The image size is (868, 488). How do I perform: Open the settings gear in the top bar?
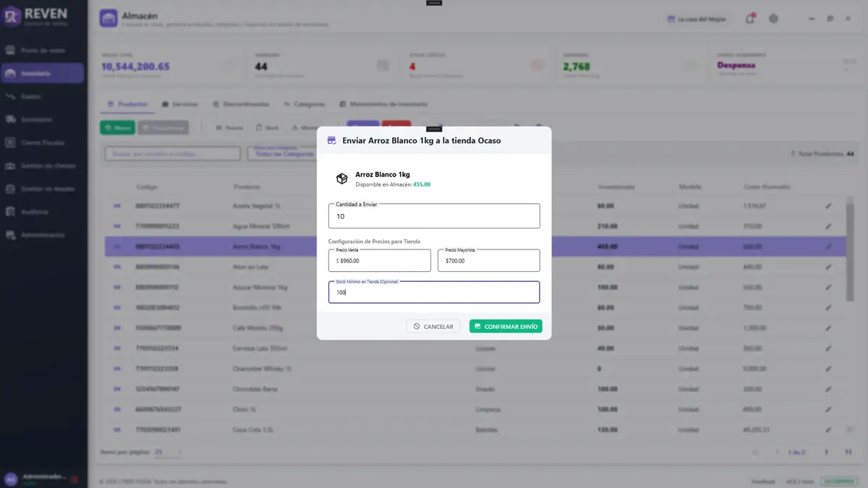coord(773,19)
